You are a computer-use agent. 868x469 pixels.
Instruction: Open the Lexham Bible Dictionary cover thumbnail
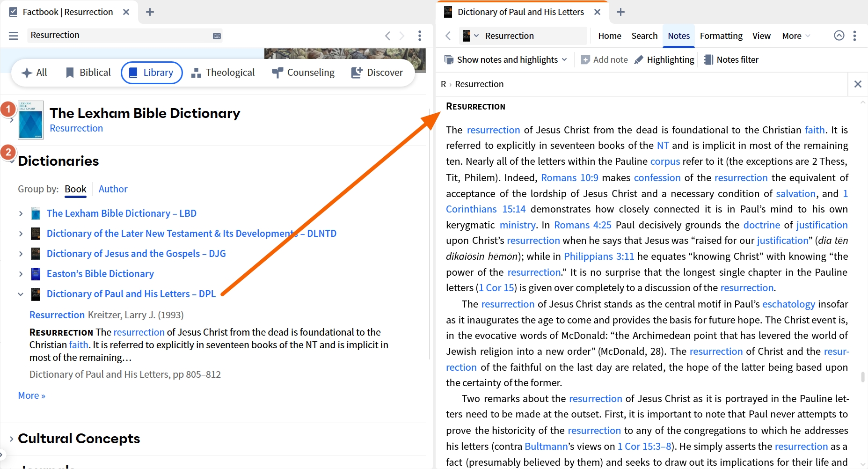(x=30, y=120)
